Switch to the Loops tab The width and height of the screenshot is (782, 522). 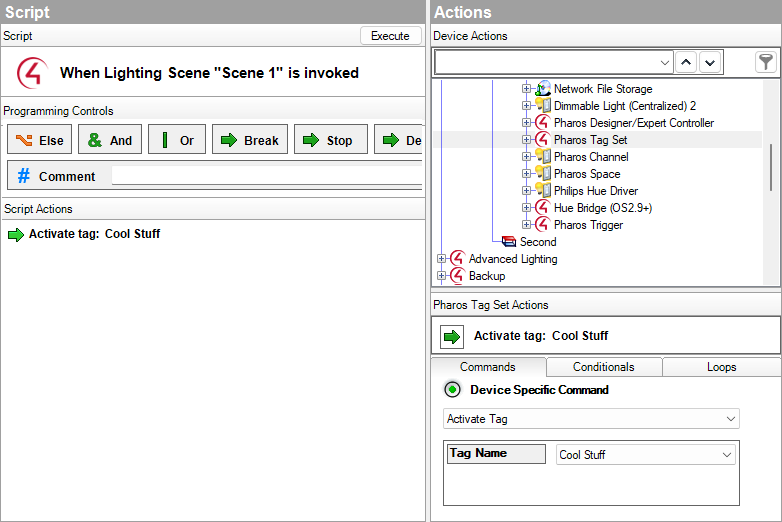[721, 367]
